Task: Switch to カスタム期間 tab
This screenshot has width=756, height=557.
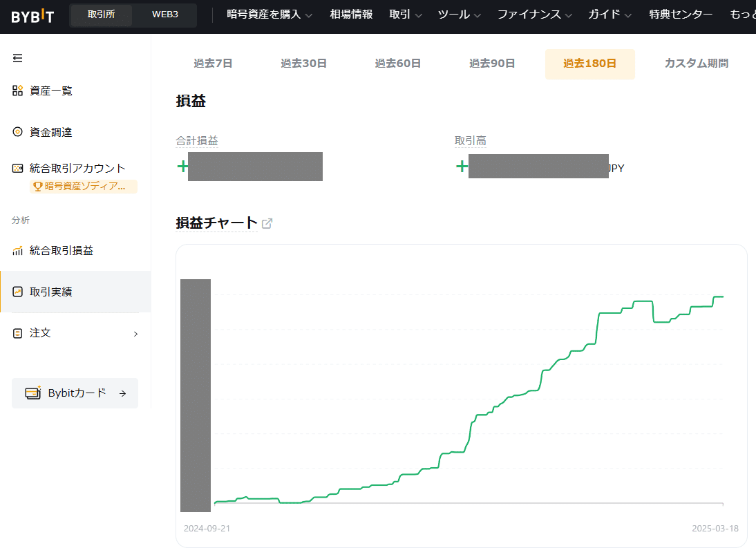Action: pos(696,64)
